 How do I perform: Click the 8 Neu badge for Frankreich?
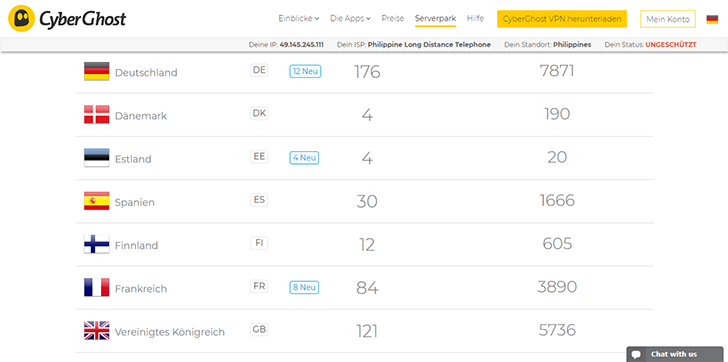pyautogui.click(x=304, y=287)
